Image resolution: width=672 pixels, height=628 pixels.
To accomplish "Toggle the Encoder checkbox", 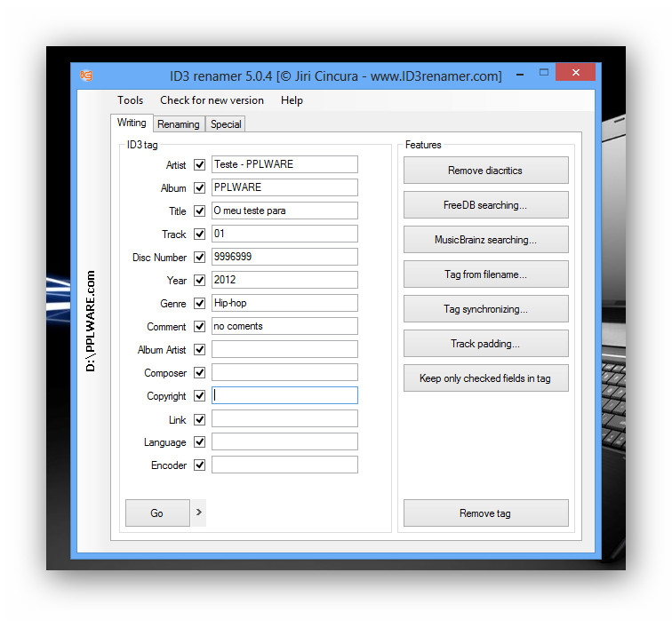I will (199, 465).
